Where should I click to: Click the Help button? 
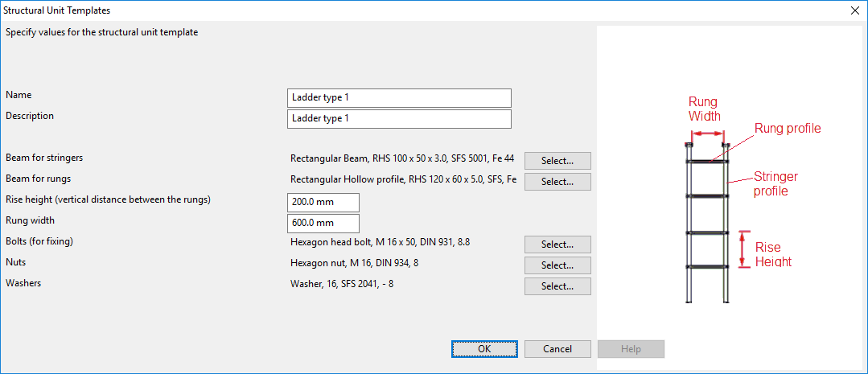[631, 349]
